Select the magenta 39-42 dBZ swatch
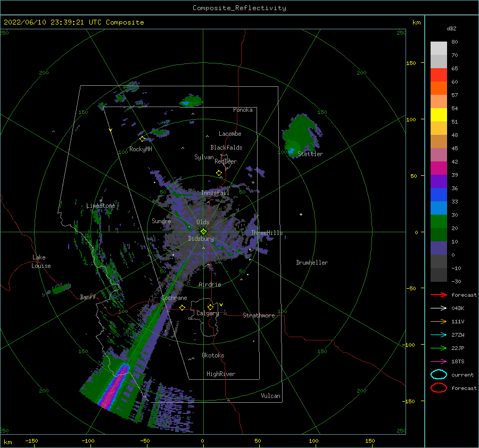 pos(439,168)
